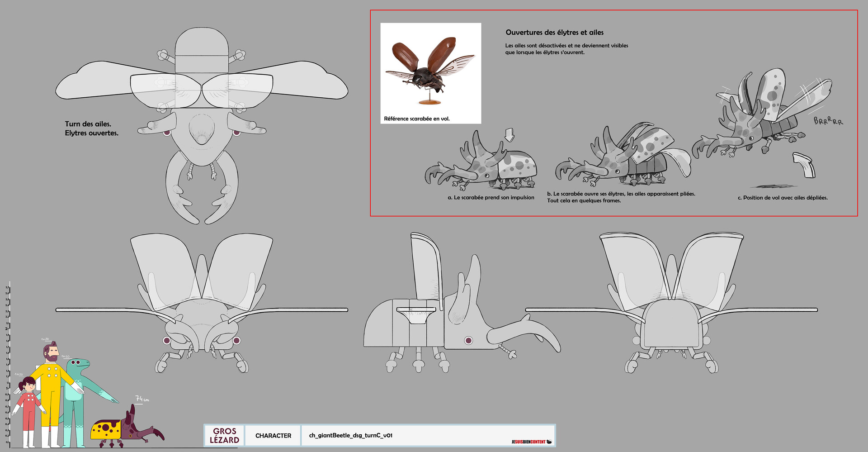Click the small yellow and purple beetle
868x452 pixels.
coord(127,427)
